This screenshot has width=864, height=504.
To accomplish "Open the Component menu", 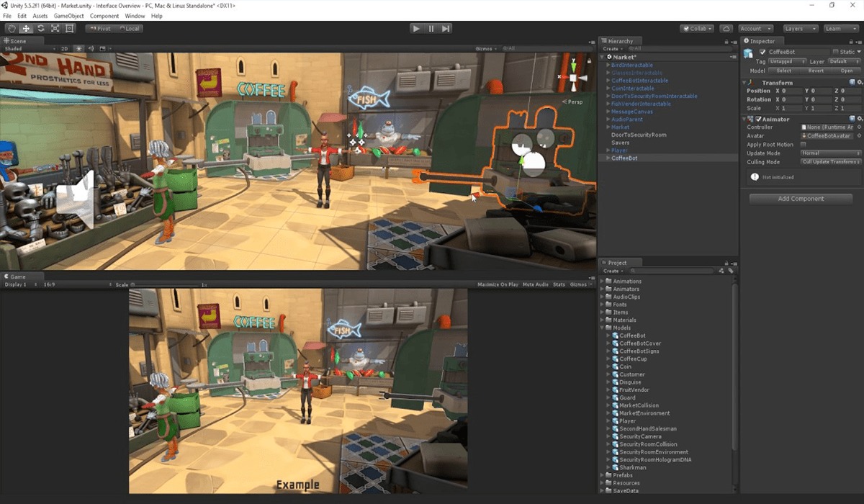I will tap(104, 16).
